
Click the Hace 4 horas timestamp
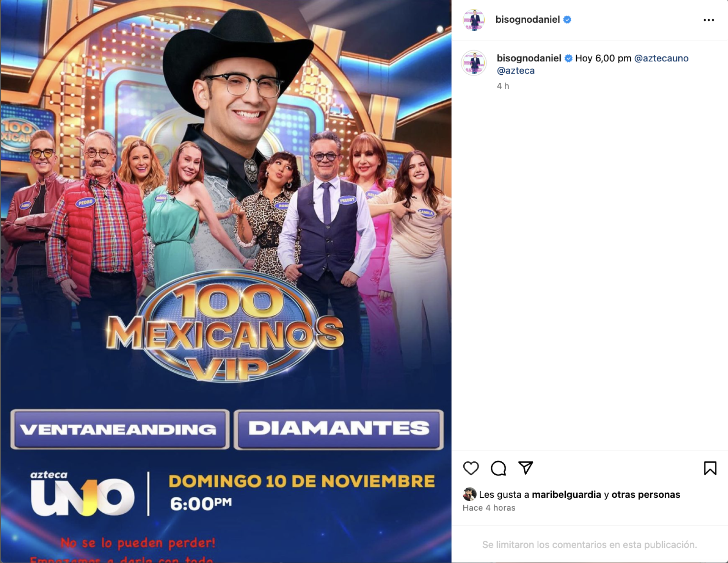[x=489, y=508]
